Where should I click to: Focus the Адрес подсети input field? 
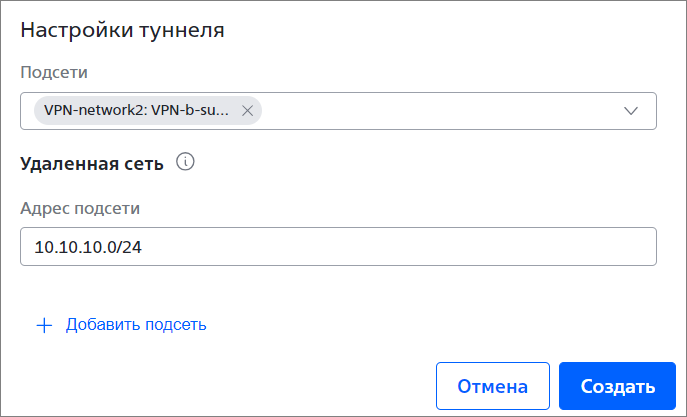click(x=338, y=247)
